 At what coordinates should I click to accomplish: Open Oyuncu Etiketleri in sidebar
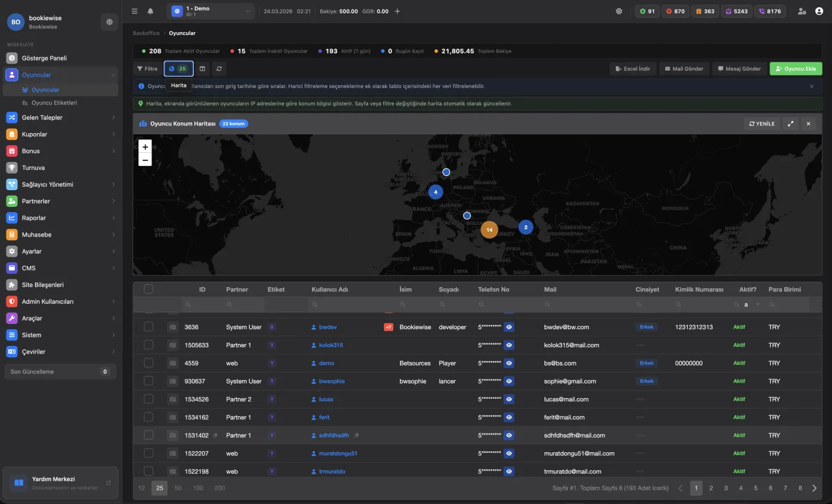click(x=54, y=103)
